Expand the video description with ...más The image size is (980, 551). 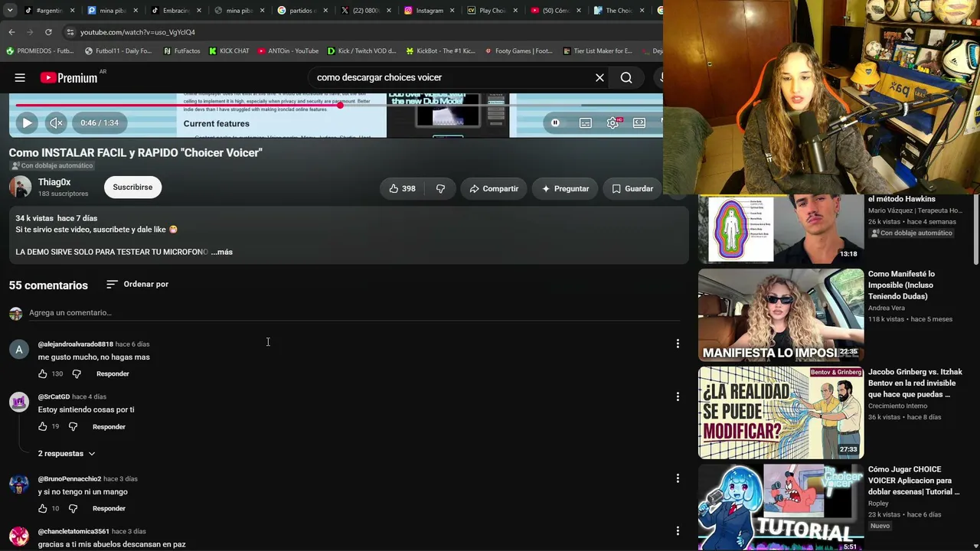222,252
